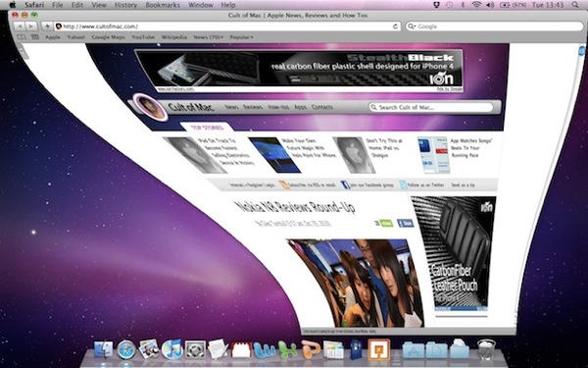The width and height of the screenshot is (588, 368).
Task: Launch Microsoft Word from the dock
Action: (x=264, y=350)
